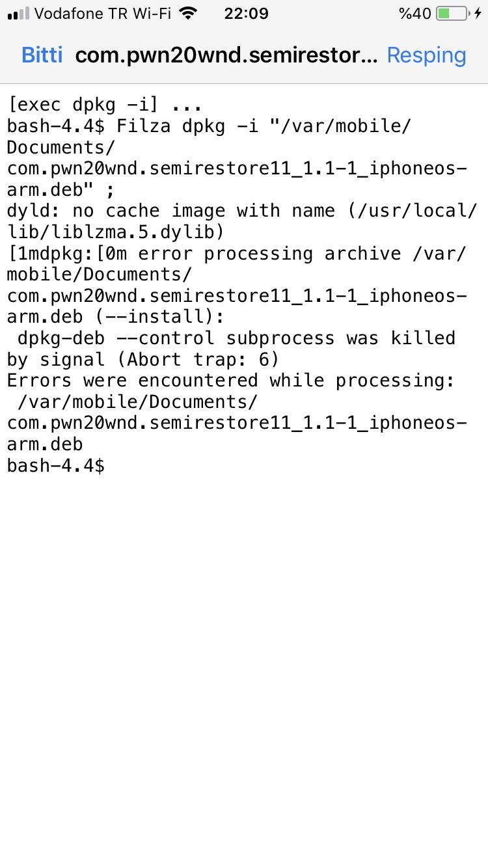The width and height of the screenshot is (488, 868).
Task: Tap the 22:09 clock in status bar
Action: click(246, 14)
